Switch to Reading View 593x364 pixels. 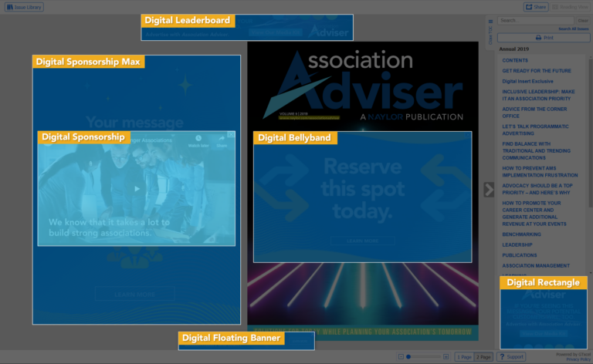click(571, 7)
